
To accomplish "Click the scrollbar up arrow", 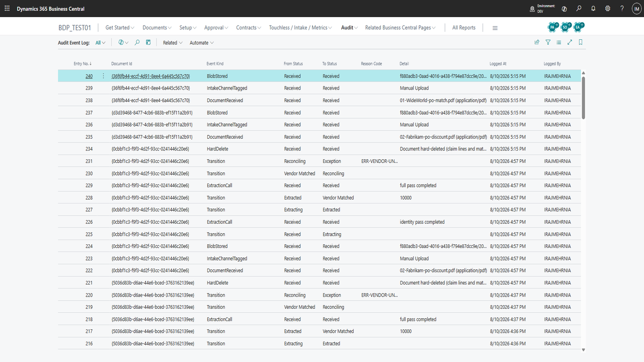I will pyautogui.click(x=584, y=73).
